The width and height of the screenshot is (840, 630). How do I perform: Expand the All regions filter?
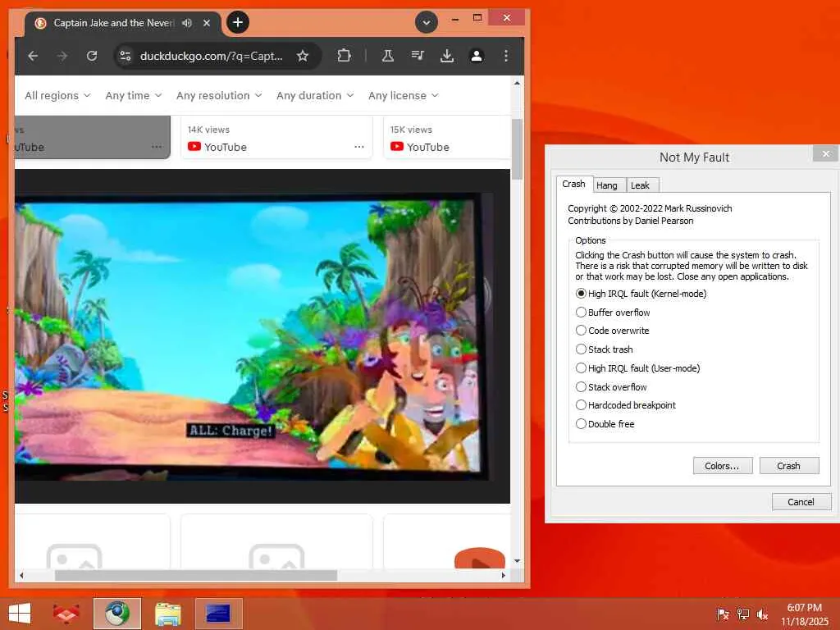tap(57, 95)
